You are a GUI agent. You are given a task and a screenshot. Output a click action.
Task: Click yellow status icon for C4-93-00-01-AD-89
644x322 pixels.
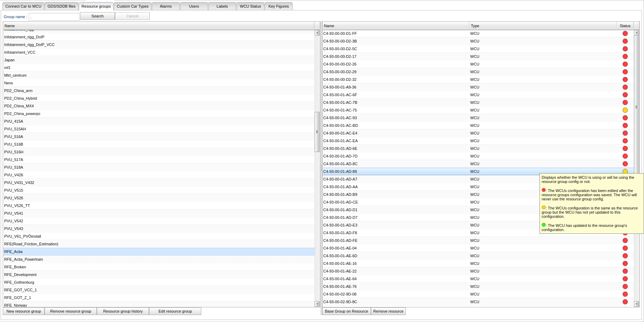(x=625, y=171)
